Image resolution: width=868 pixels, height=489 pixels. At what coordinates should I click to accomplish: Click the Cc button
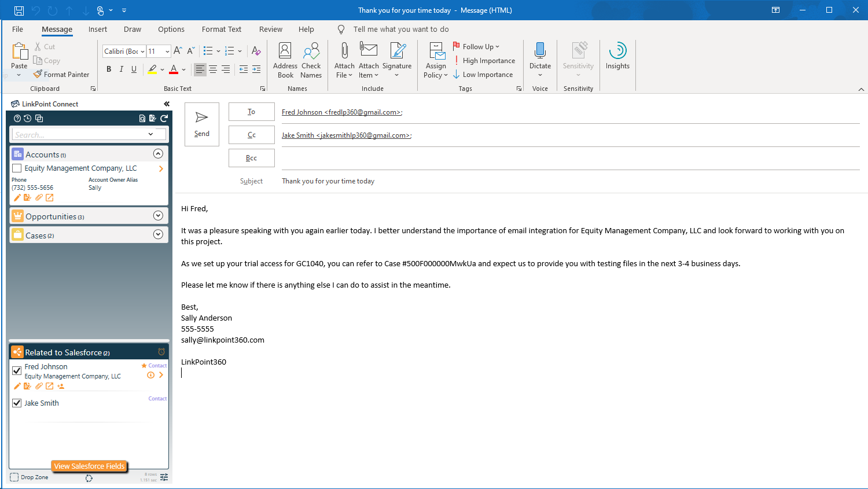pyautogui.click(x=252, y=135)
